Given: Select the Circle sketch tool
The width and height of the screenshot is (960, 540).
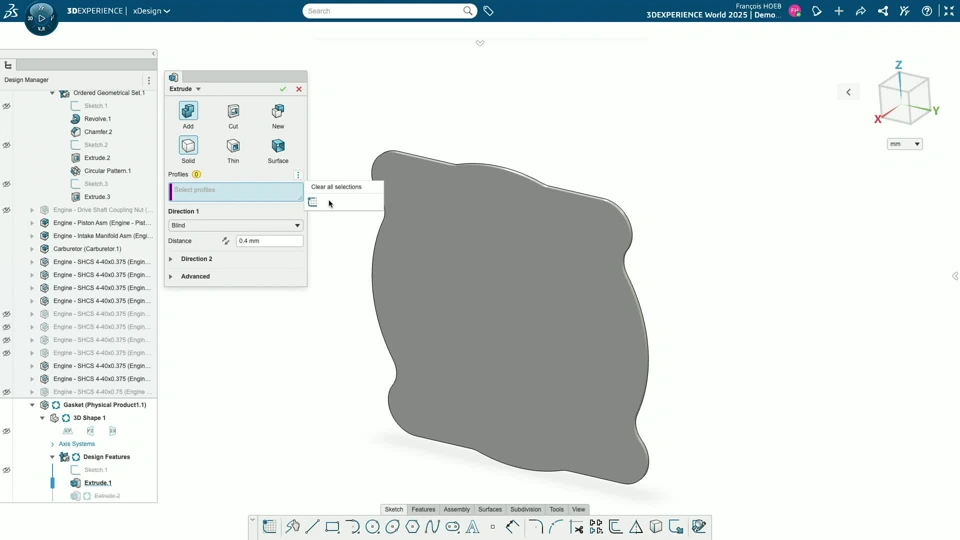Looking at the screenshot, I should (x=372, y=527).
